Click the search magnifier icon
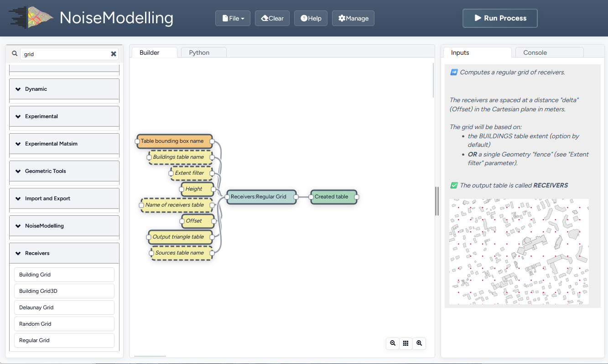Screen dimensions: 608x364 15,54
